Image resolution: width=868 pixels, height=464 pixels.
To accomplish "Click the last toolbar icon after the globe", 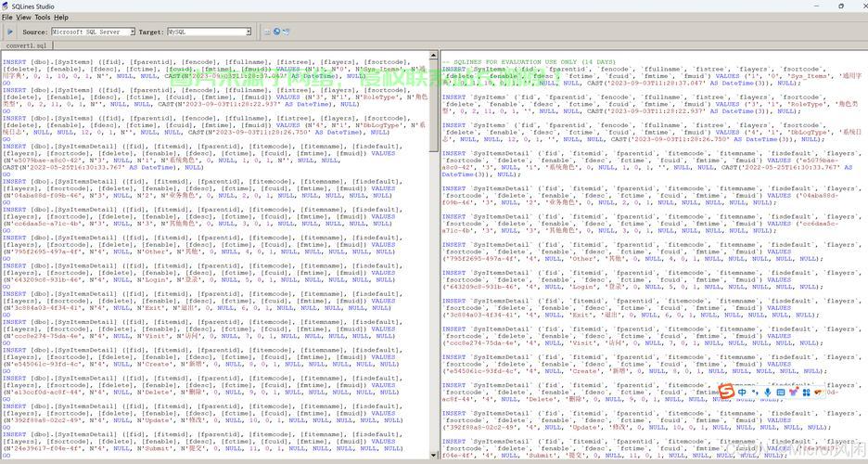I will tap(286, 32).
